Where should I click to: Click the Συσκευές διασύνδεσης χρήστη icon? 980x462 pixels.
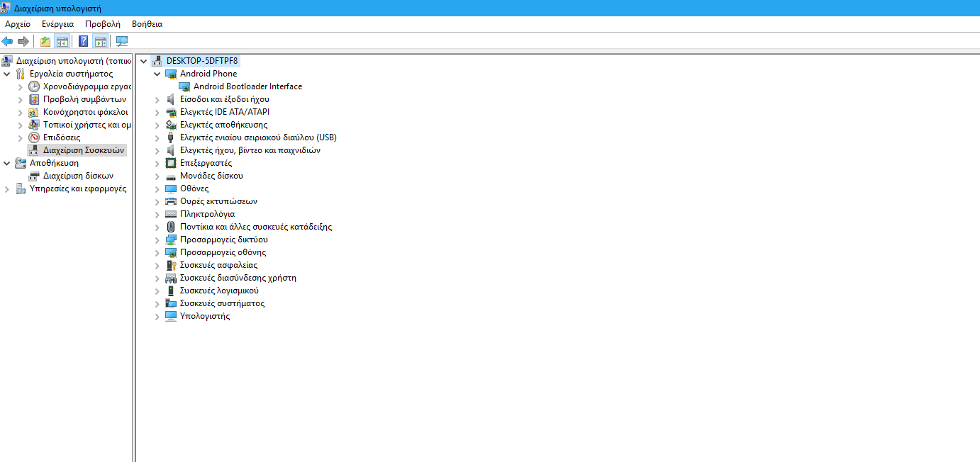click(171, 278)
